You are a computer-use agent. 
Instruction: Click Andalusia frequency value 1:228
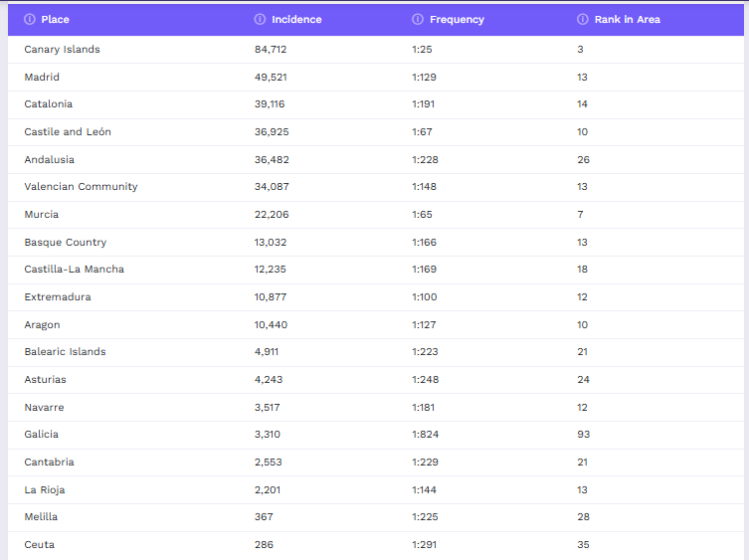(425, 159)
